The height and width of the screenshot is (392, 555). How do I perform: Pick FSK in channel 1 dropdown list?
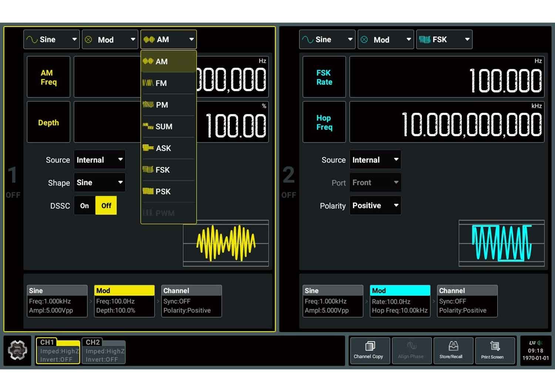tap(168, 170)
